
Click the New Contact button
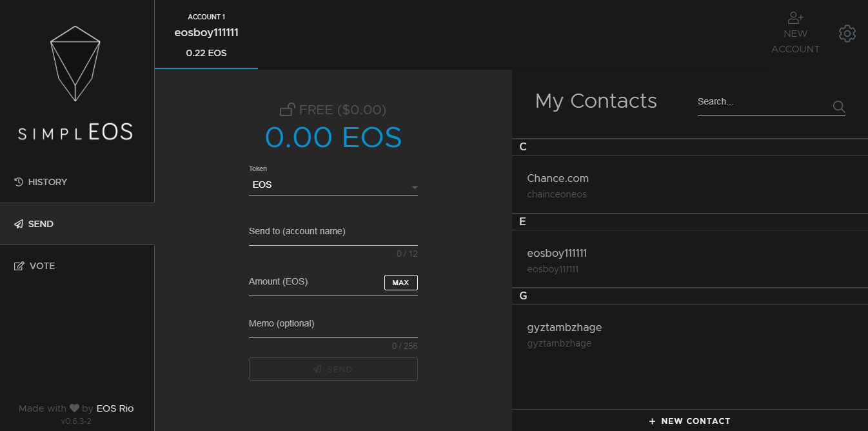pos(689,421)
